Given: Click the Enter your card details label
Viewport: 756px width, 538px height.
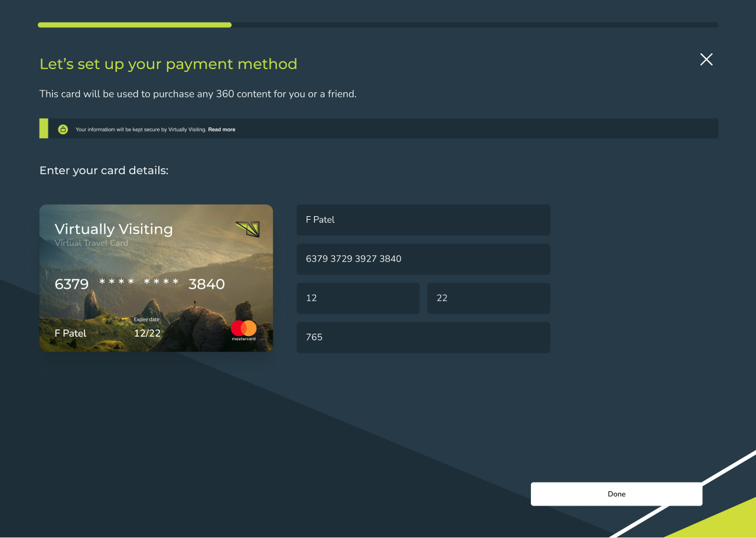Looking at the screenshot, I should tap(104, 170).
